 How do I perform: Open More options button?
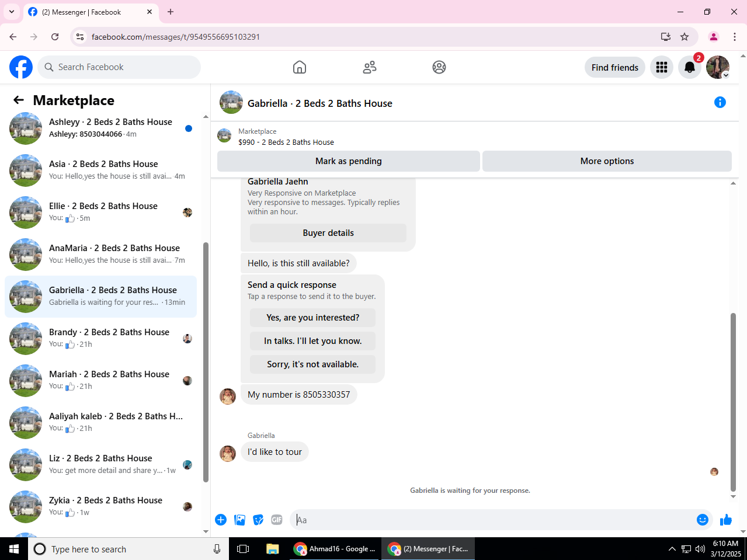pyautogui.click(x=607, y=161)
